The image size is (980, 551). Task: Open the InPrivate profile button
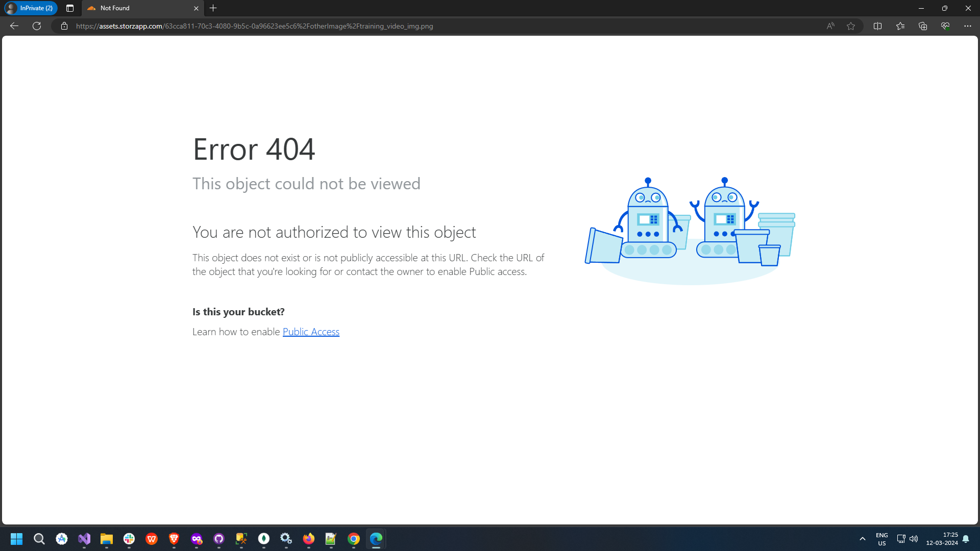(31, 8)
